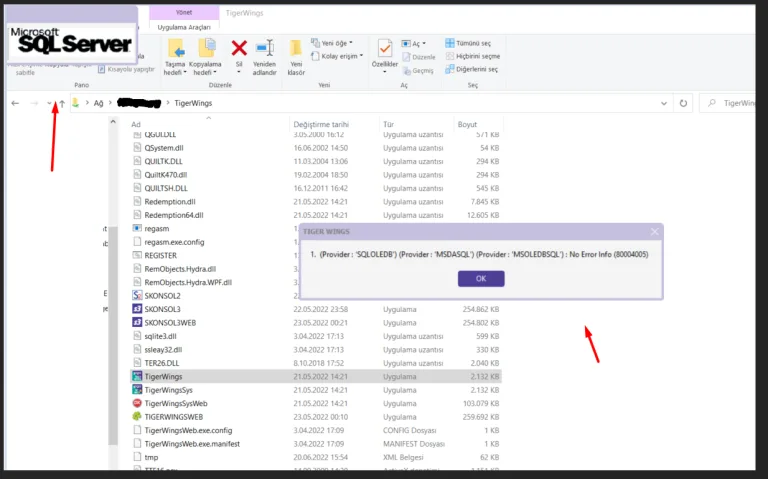Click Diğerlerini seç invert selection
The height and width of the screenshot is (479, 768).
tap(471, 70)
